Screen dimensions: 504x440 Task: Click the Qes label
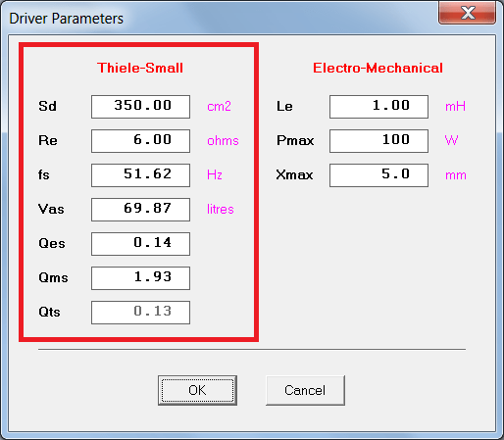coord(52,243)
